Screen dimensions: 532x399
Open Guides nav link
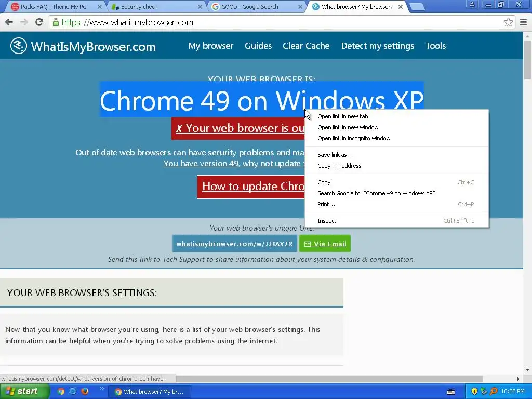coord(258,46)
